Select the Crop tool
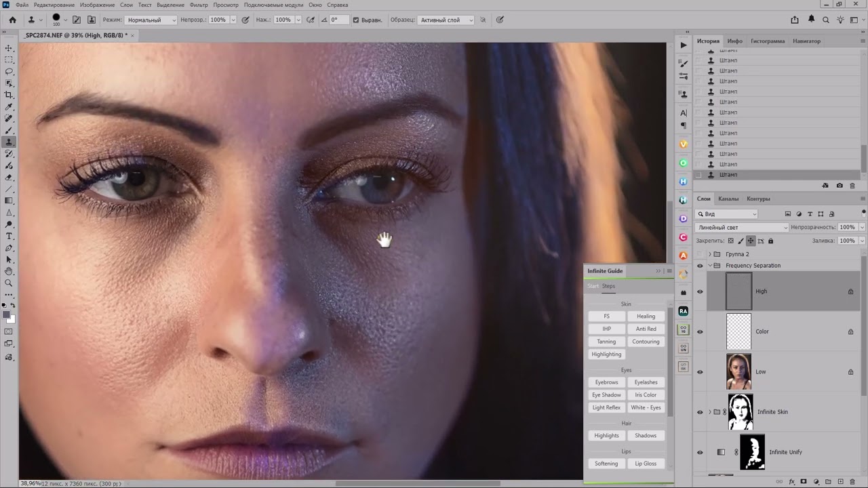The image size is (868, 488). pyautogui.click(x=9, y=95)
